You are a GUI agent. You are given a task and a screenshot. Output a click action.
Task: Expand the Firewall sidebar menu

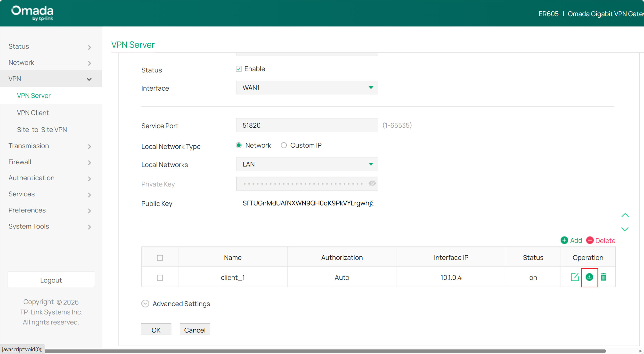tap(51, 162)
